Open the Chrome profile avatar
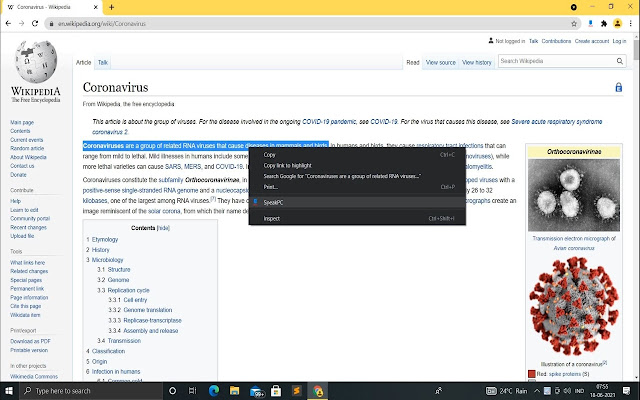The width and height of the screenshot is (640, 400). (x=618, y=24)
